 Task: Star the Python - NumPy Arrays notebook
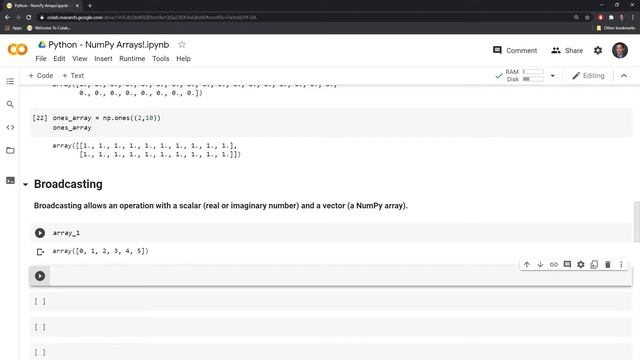[182, 44]
